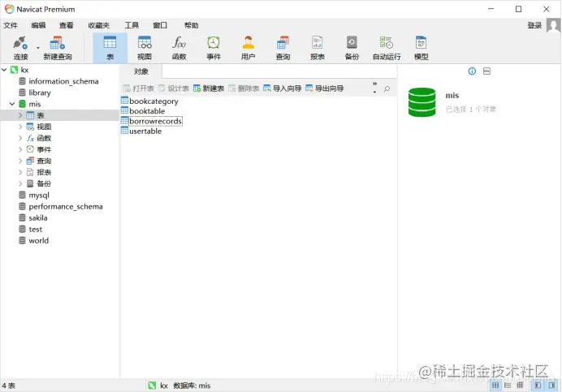The width and height of the screenshot is (562, 392).
Task: Show the DDL panel icon
Action: tap(486, 71)
